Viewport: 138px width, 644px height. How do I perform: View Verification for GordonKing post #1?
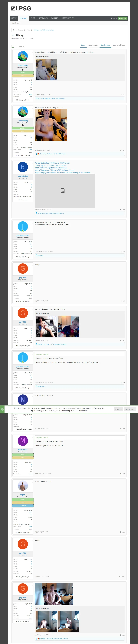(x=31, y=94)
